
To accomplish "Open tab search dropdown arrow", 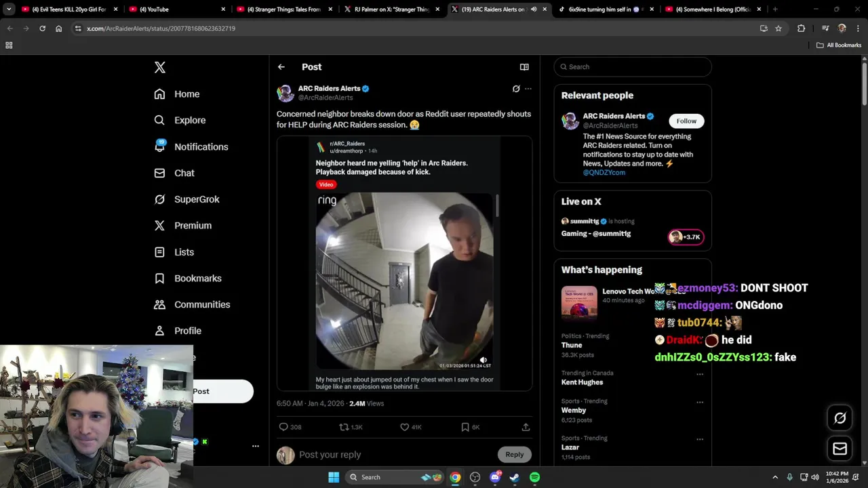I will (9, 9).
